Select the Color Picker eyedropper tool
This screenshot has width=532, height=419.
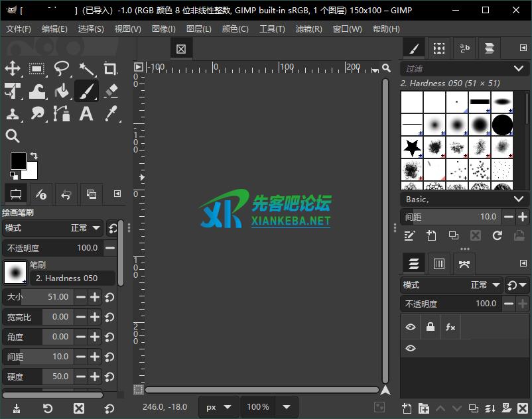click(110, 113)
